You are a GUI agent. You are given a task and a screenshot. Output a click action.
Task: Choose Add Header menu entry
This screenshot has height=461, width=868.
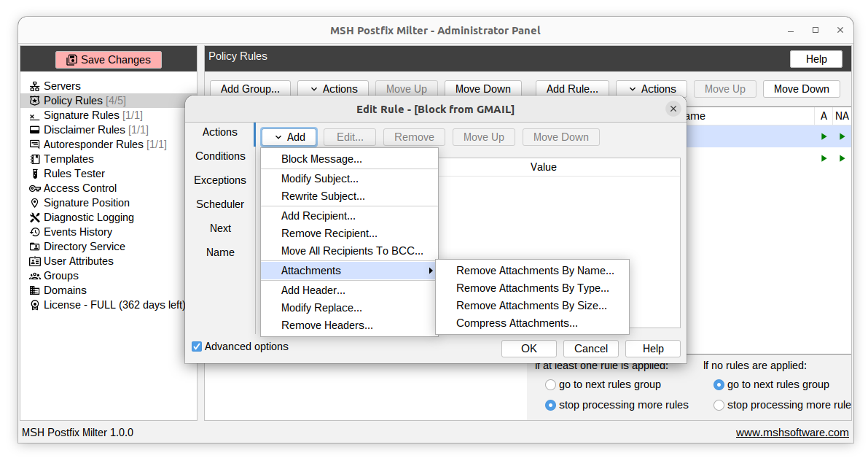tap(349, 290)
